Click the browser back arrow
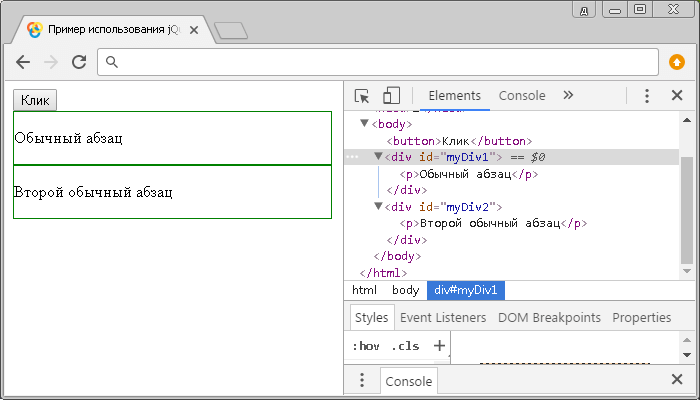The height and width of the screenshot is (400, 700). [x=23, y=62]
